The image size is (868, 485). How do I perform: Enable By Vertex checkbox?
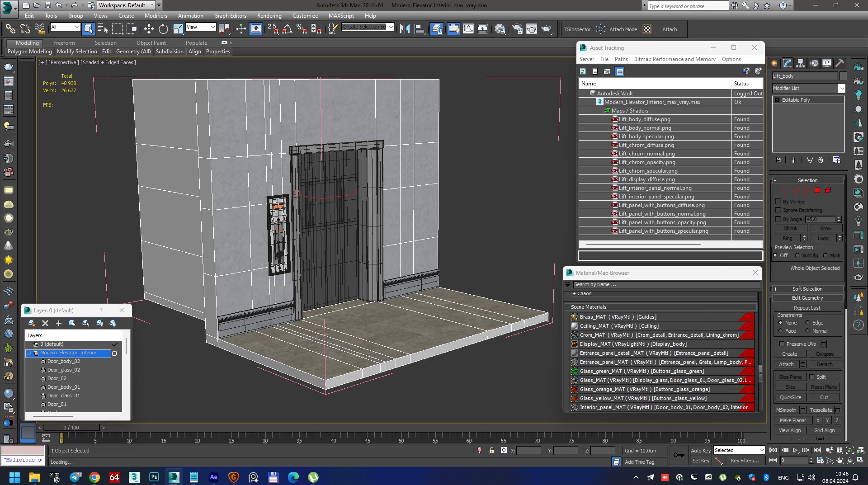778,202
